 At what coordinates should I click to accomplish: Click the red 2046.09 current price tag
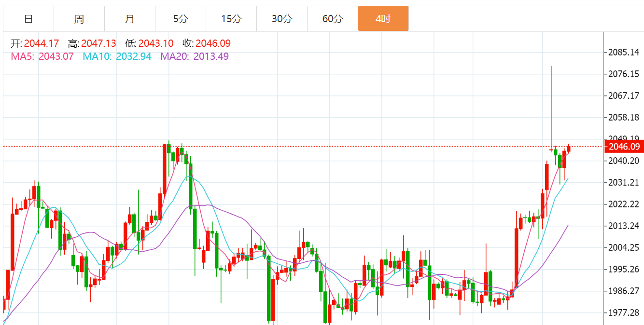click(x=624, y=147)
